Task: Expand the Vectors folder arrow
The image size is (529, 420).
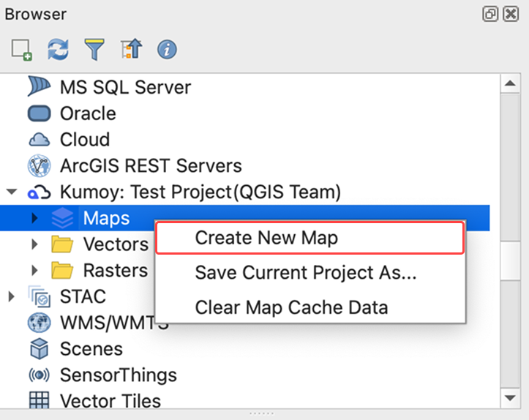Action: (34, 244)
